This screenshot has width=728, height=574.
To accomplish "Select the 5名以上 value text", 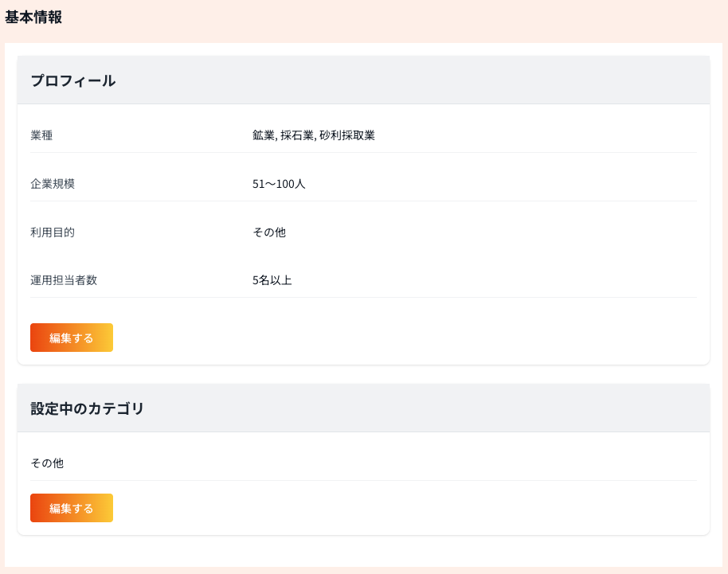I will (272, 280).
